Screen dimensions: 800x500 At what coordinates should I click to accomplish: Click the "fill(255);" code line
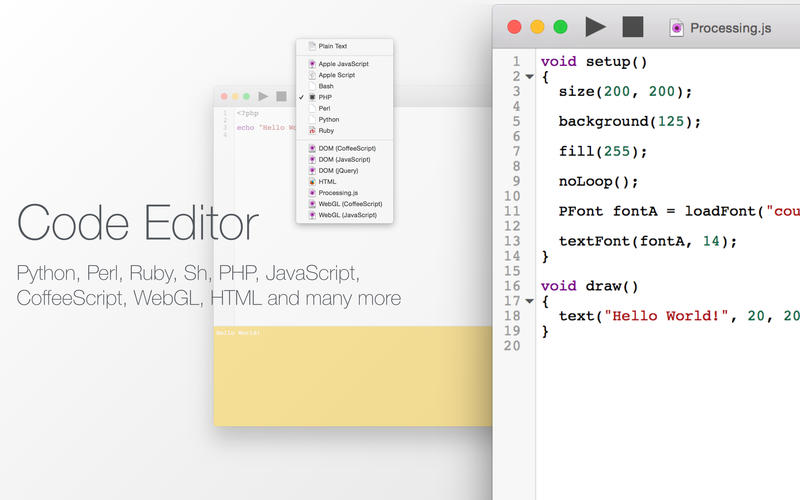coord(603,152)
